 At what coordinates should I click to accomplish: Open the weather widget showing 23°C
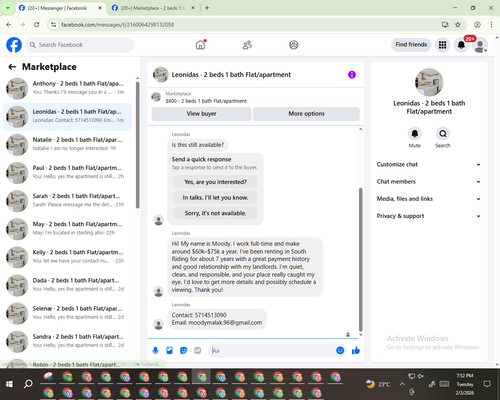click(378, 384)
